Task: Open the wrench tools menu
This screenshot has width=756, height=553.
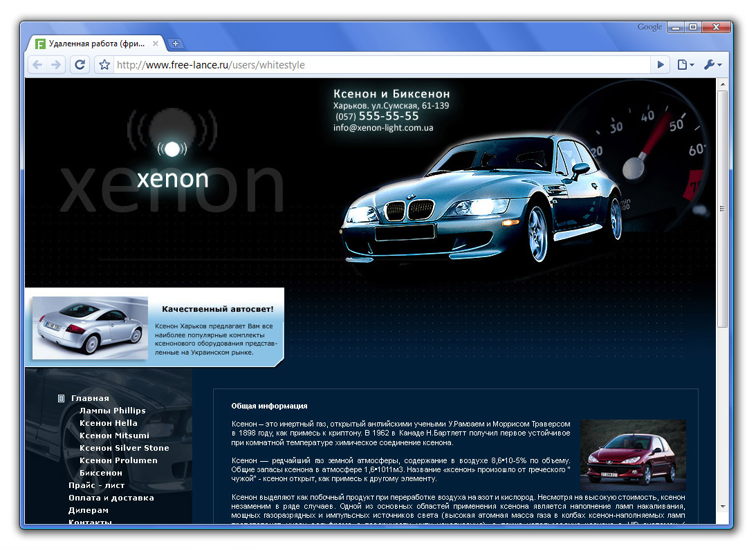Action: coord(712,64)
